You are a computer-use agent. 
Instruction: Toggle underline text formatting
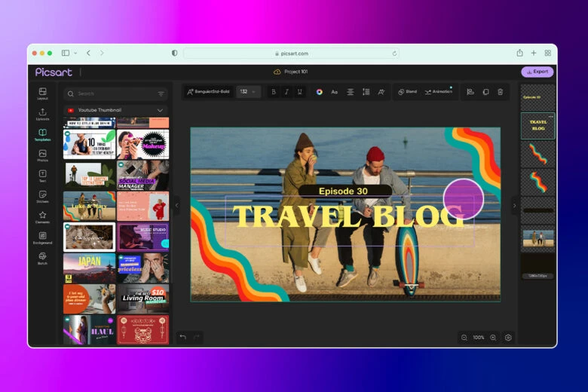[300, 92]
